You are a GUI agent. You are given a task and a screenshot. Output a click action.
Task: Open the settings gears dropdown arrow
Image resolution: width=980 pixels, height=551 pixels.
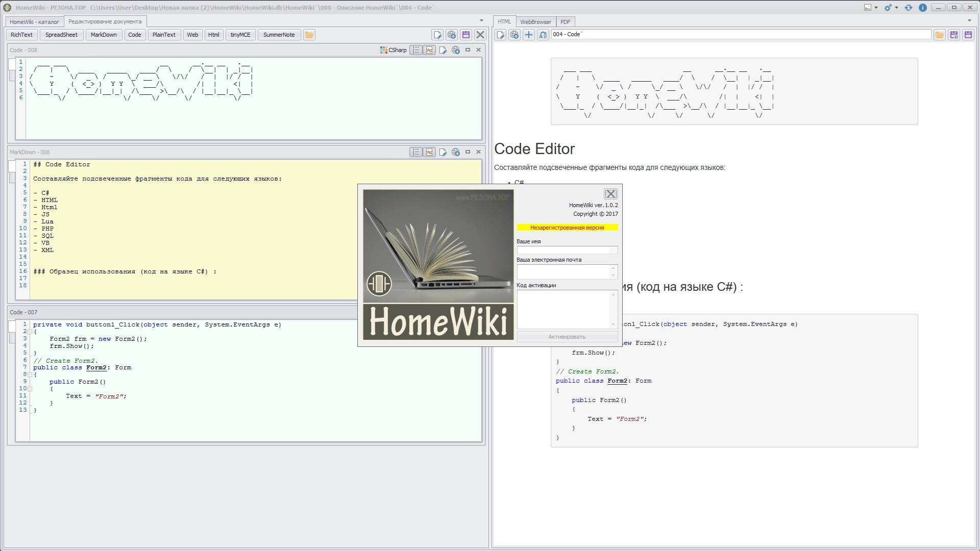(897, 8)
